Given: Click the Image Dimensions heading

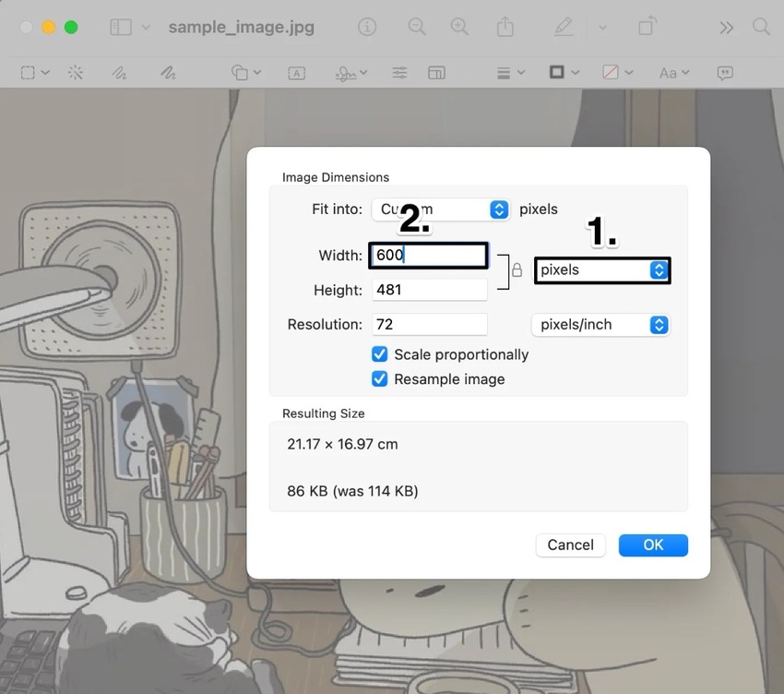Looking at the screenshot, I should pos(336,177).
